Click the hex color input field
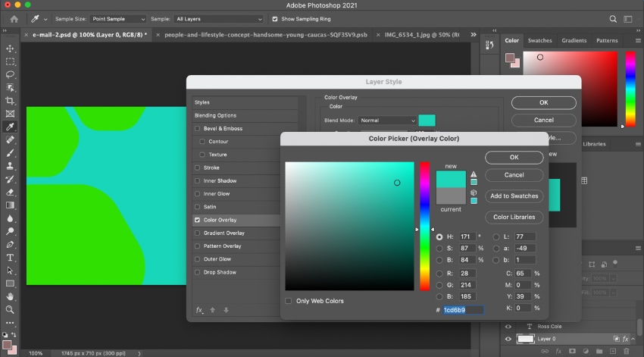This screenshot has width=644, height=357. coord(463,310)
